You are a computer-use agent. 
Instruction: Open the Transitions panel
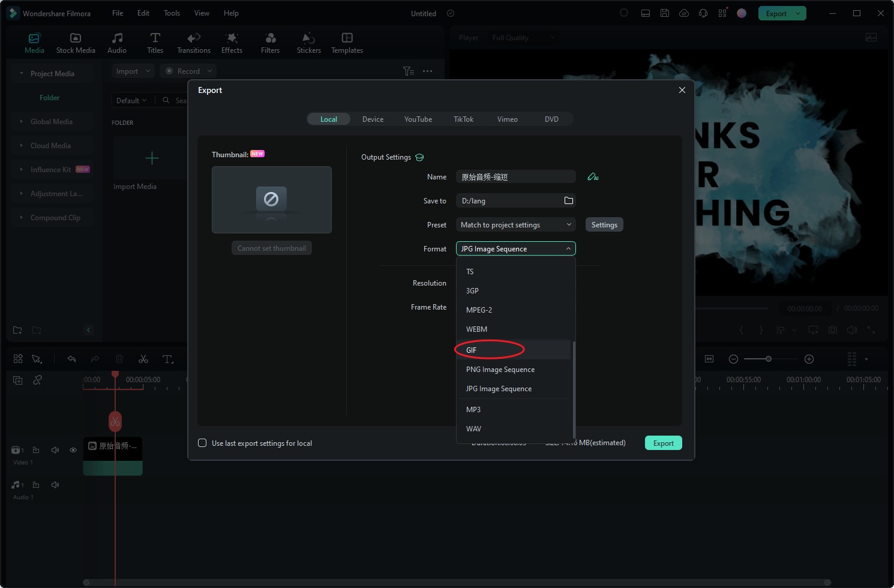point(194,43)
